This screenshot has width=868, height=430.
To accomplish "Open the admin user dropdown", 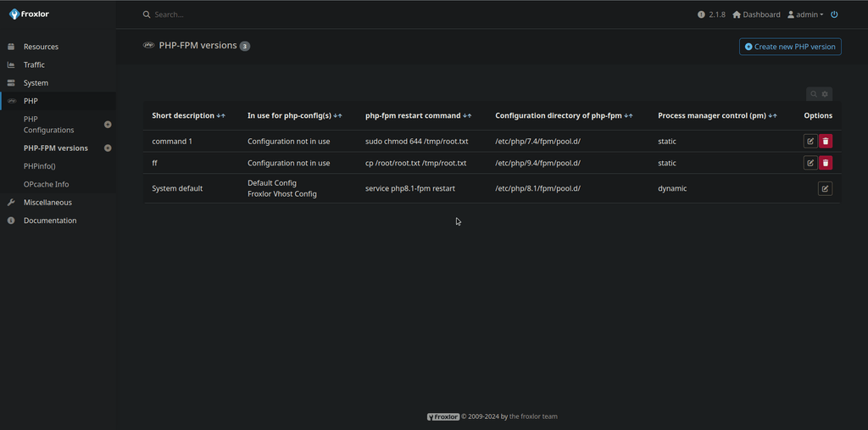I will point(805,14).
